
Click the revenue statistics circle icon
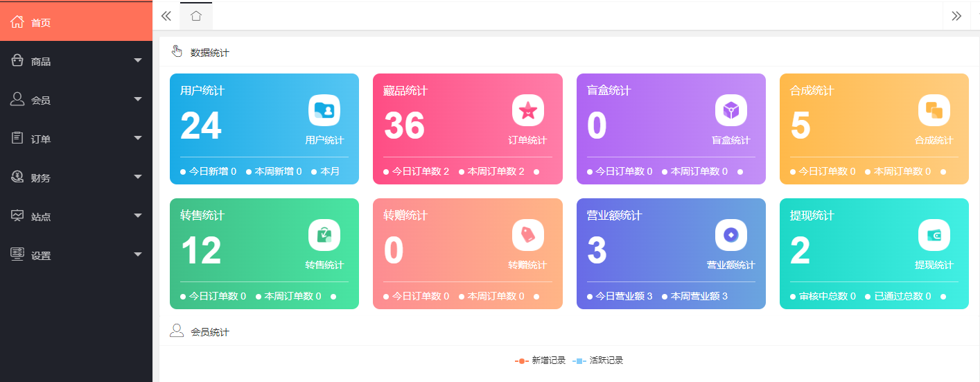(x=730, y=235)
